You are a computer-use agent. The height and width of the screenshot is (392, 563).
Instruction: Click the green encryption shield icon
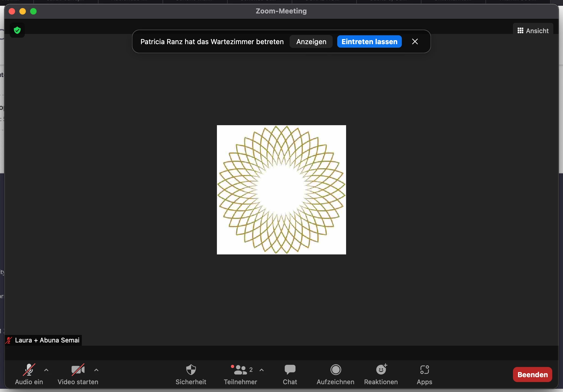[17, 30]
